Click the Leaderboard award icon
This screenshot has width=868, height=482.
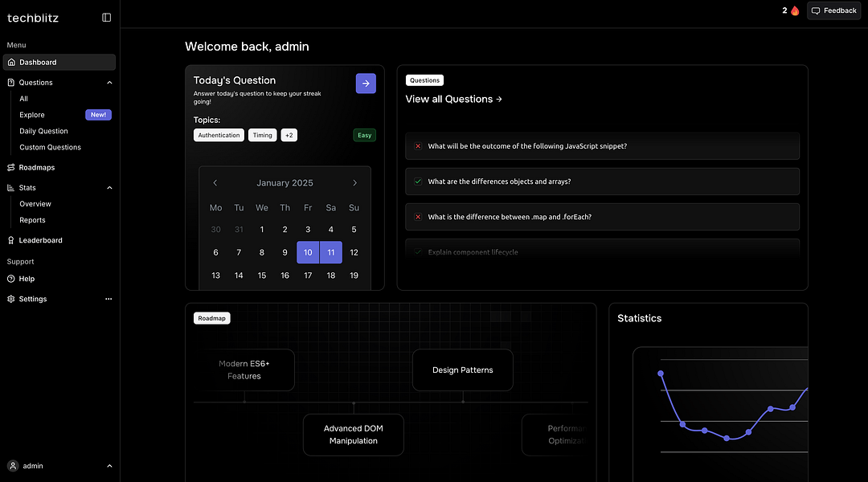tap(11, 240)
